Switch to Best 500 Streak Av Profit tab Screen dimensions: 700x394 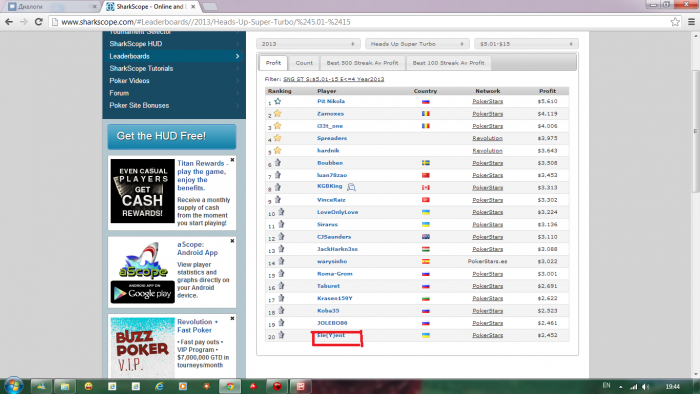362,63
